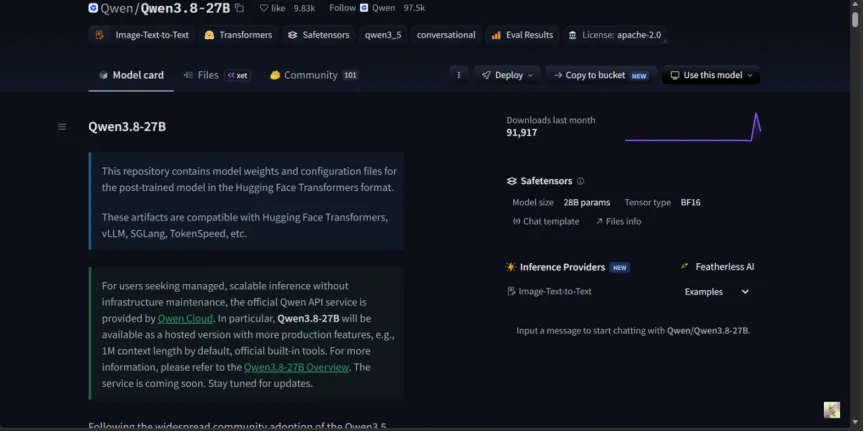Expand the Examples dropdown

[x=716, y=291]
